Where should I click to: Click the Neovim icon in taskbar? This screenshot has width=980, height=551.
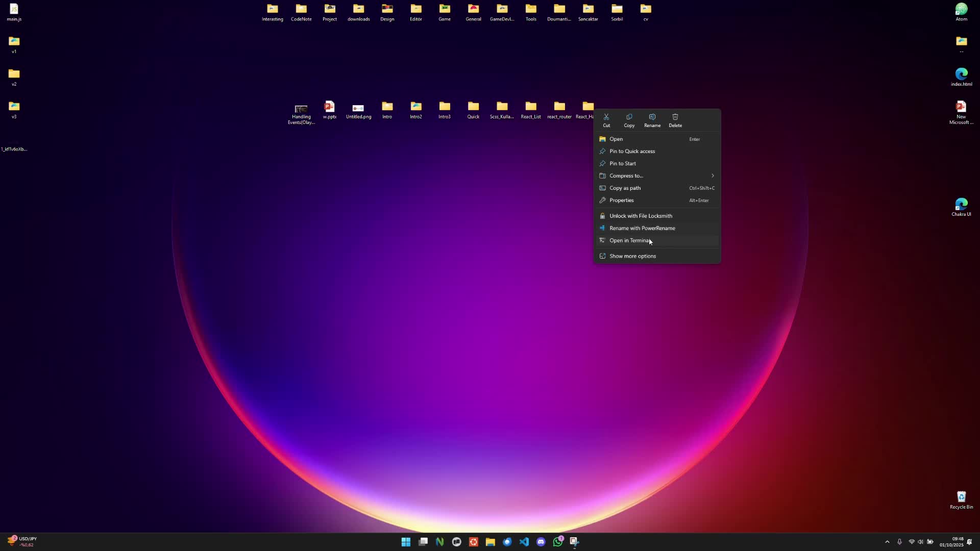point(440,542)
